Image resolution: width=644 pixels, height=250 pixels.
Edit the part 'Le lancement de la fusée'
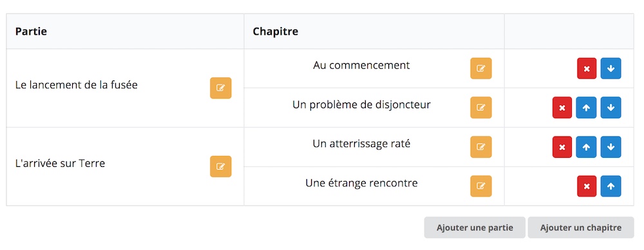click(x=220, y=88)
